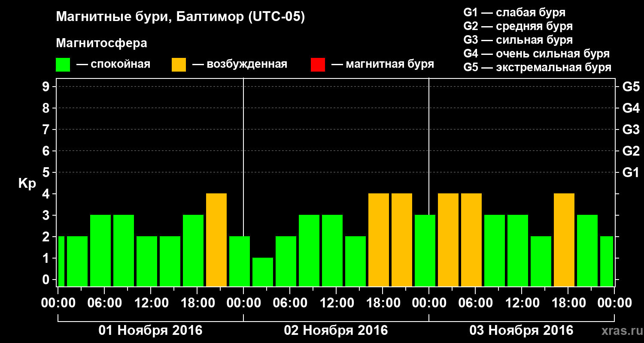This screenshot has height=343, width=644.
Task: Click the '— спокойная' legend label
Action: coord(113,64)
